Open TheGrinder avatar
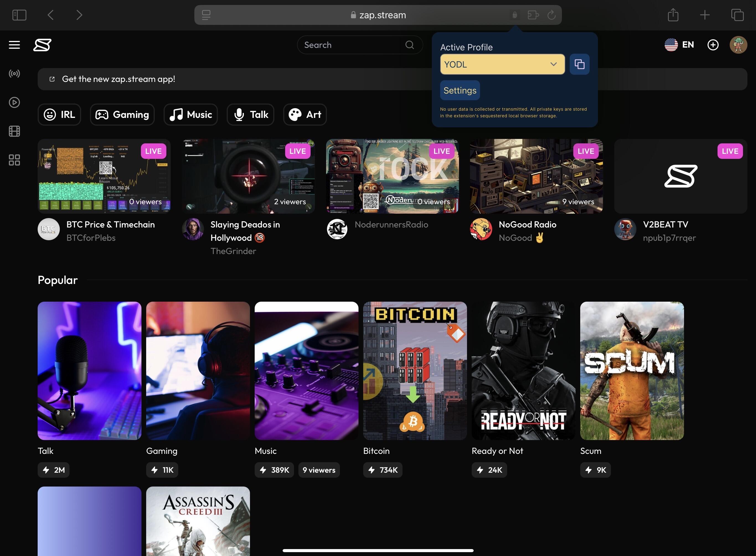This screenshot has width=756, height=556. click(193, 229)
